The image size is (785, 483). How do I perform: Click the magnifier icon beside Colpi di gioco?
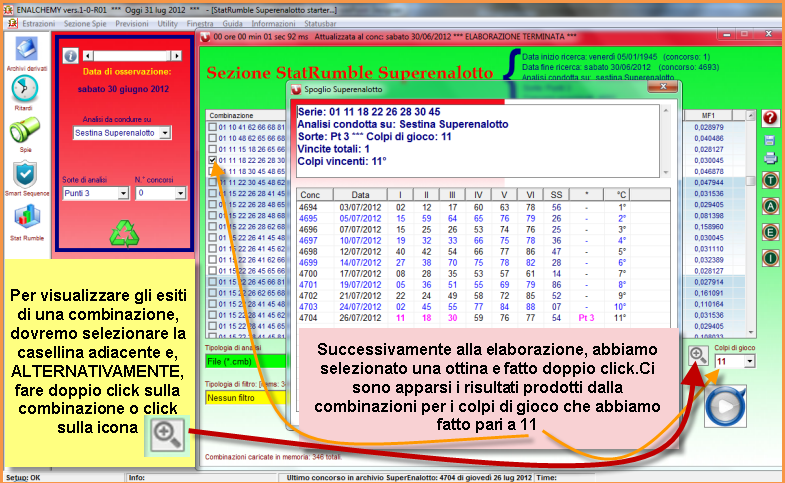tap(698, 355)
